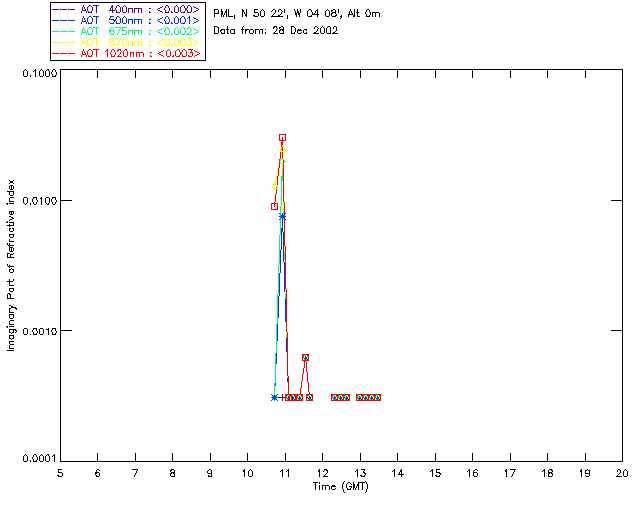This screenshot has height=512, width=640.
Task: Click the y-axis label 0.0100
Action: [x=40, y=201]
